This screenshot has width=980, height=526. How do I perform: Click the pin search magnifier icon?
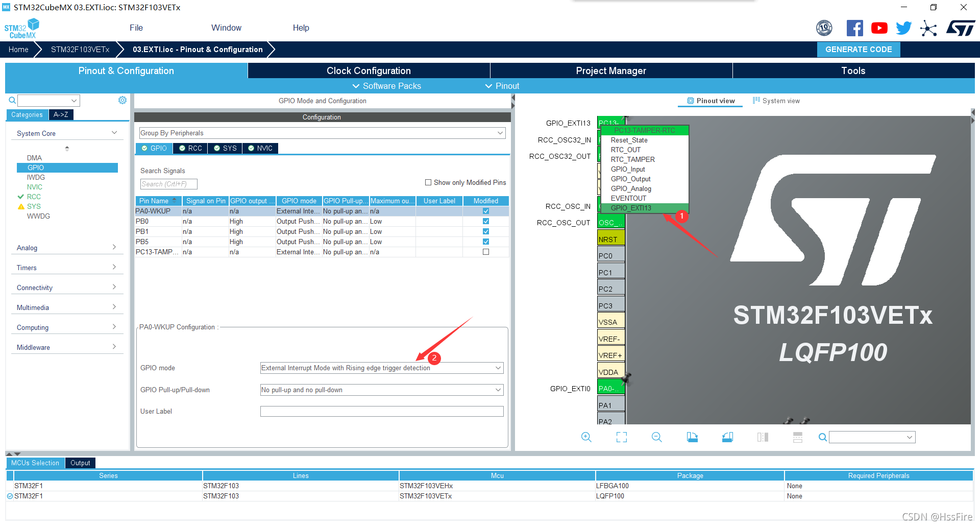point(823,437)
